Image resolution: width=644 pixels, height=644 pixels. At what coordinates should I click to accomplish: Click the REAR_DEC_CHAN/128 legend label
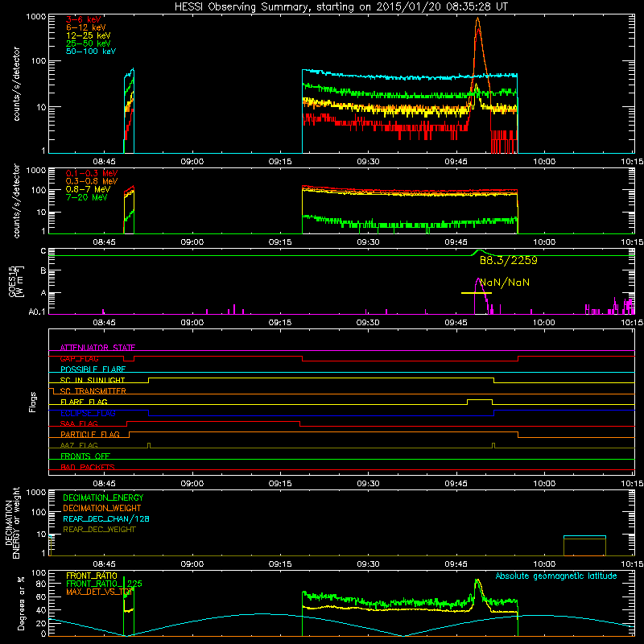click(x=106, y=519)
